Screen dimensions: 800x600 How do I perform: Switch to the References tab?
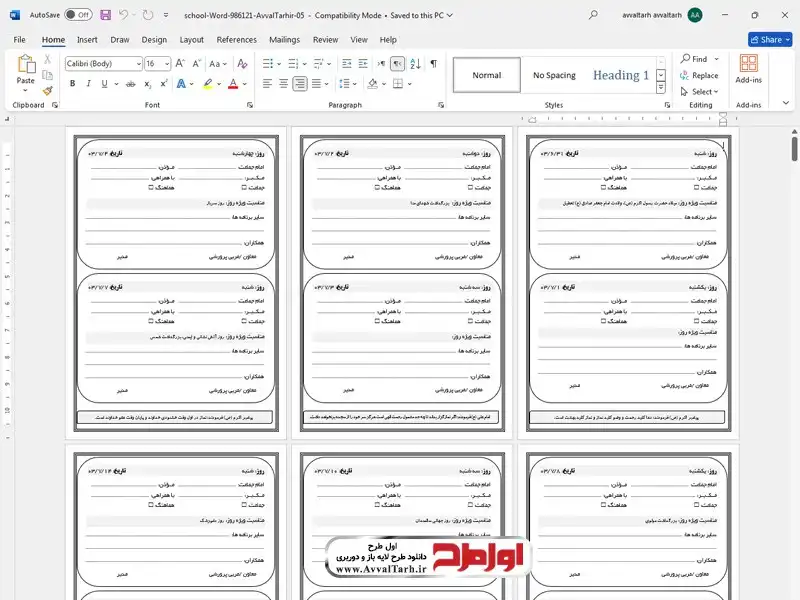click(237, 40)
